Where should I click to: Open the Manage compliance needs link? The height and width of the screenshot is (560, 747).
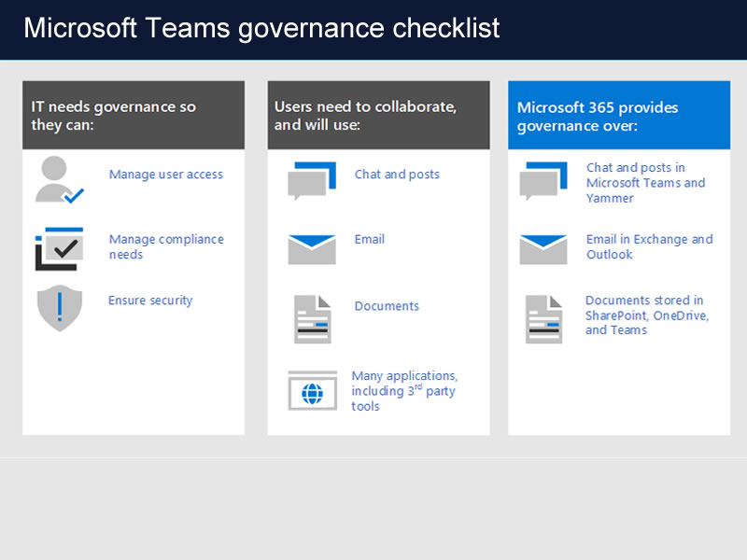click(x=165, y=246)
